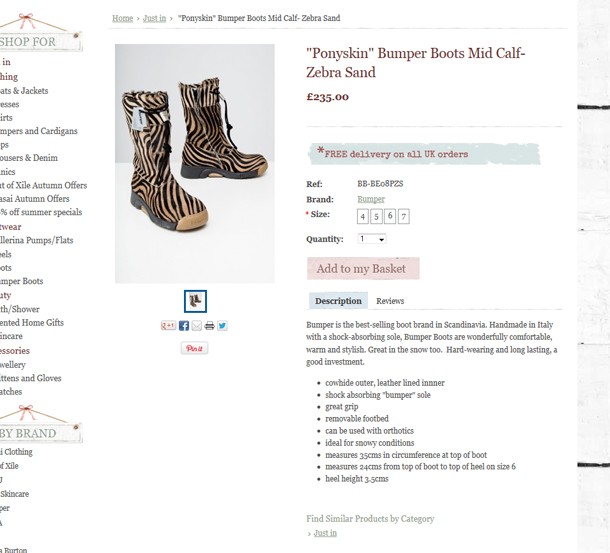Pick size 6 box

tap(390, 216)
